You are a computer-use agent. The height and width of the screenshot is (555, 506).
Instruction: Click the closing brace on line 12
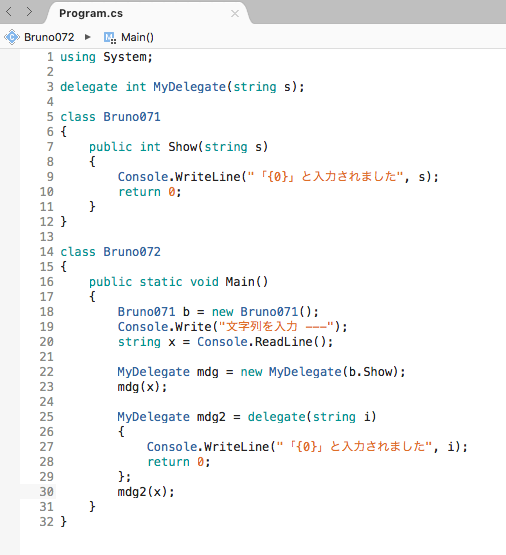[63, 222]
